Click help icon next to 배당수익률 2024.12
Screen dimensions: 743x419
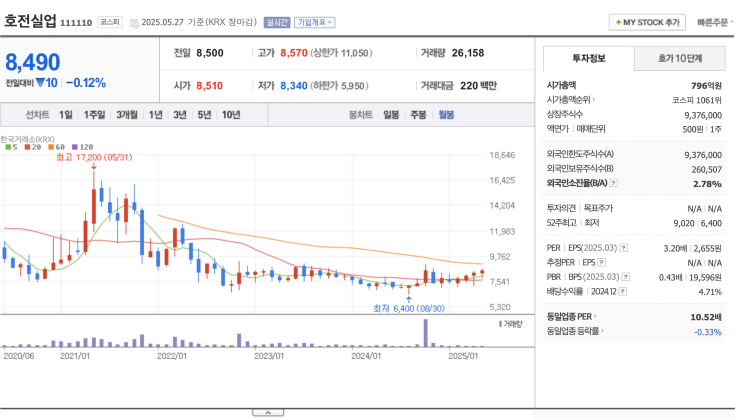623,291
